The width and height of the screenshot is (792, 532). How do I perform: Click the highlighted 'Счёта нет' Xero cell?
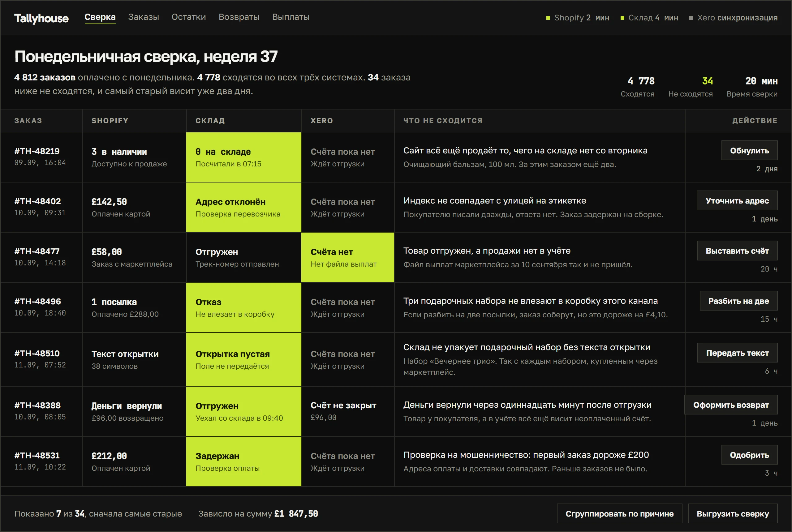tap(348, 258)
